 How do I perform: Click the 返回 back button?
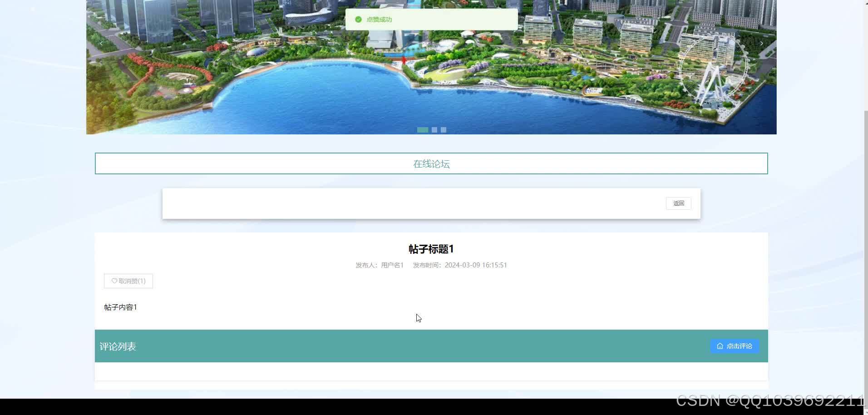[x=678, y=203]
